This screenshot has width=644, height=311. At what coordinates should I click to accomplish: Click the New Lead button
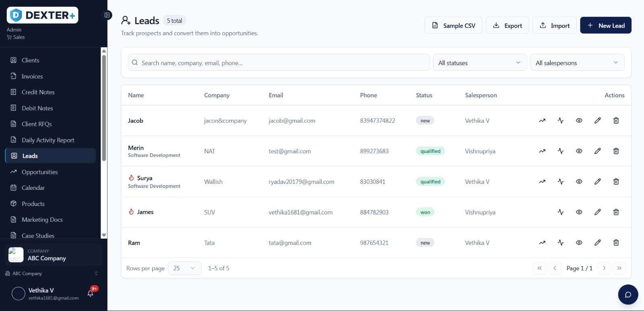pos(605,25)
